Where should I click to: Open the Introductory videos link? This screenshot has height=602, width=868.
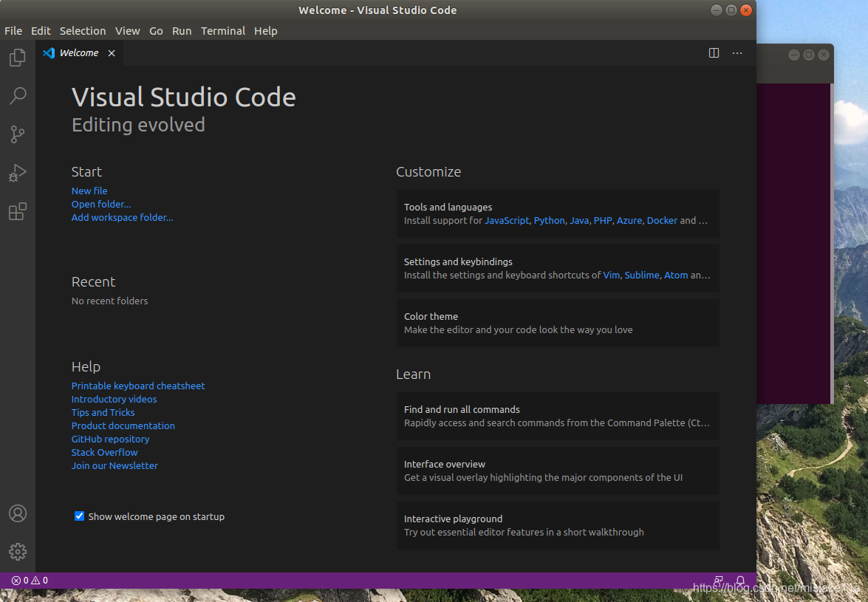(114, 399)
